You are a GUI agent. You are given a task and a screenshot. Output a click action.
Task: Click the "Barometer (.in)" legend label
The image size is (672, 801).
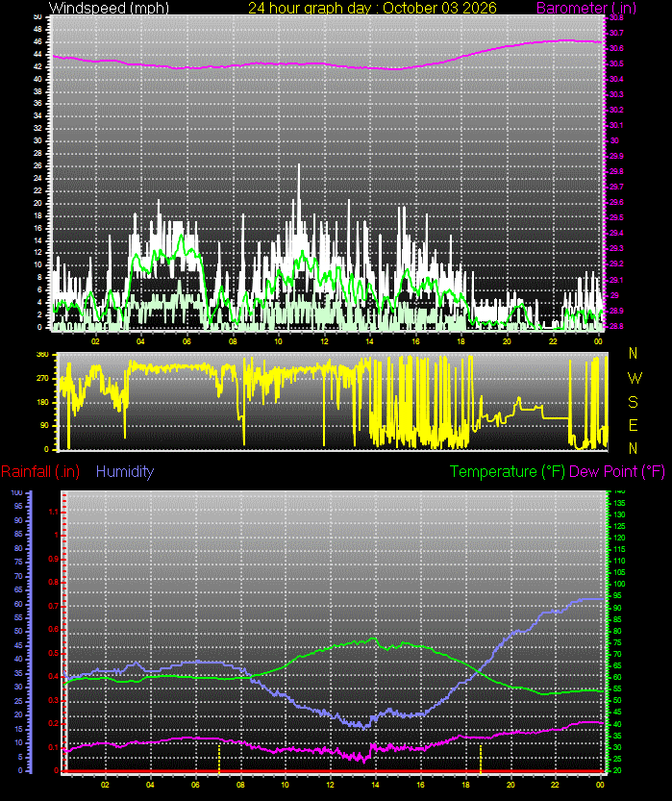pyautogui.click(x=586, y=8)
